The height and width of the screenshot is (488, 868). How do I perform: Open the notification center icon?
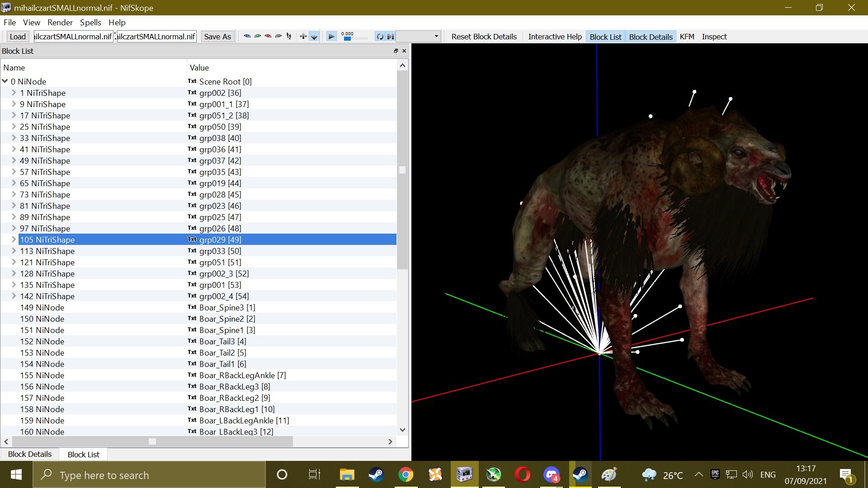pos(846,475)
